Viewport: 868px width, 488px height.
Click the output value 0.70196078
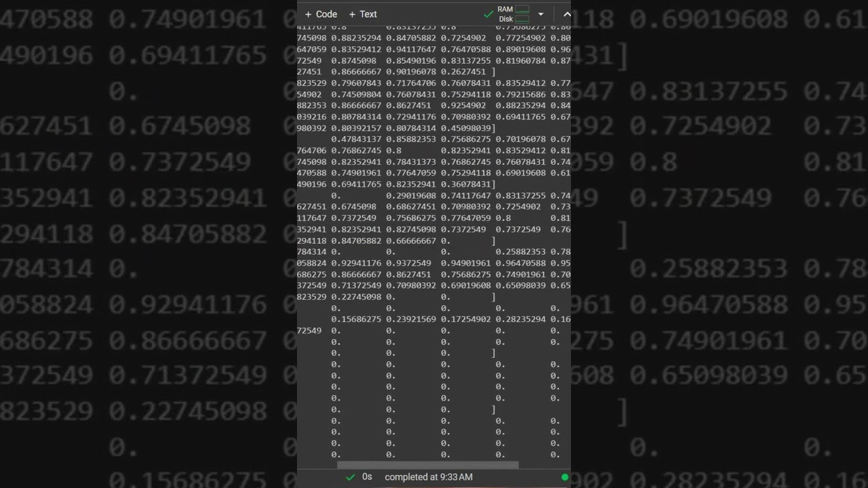[x=521, y=140]
